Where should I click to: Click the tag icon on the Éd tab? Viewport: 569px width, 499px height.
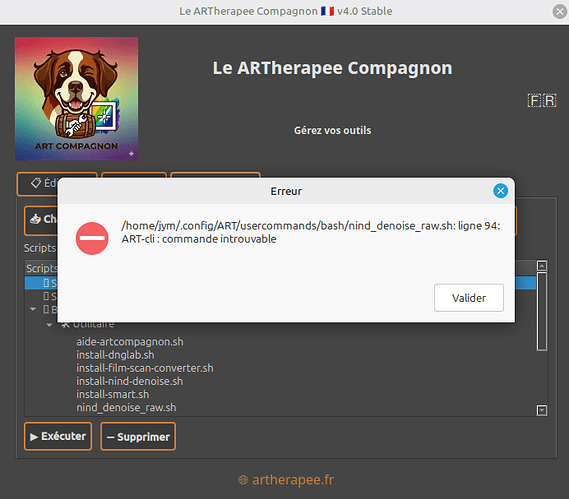pyautogui.click(x=36, y=183)
